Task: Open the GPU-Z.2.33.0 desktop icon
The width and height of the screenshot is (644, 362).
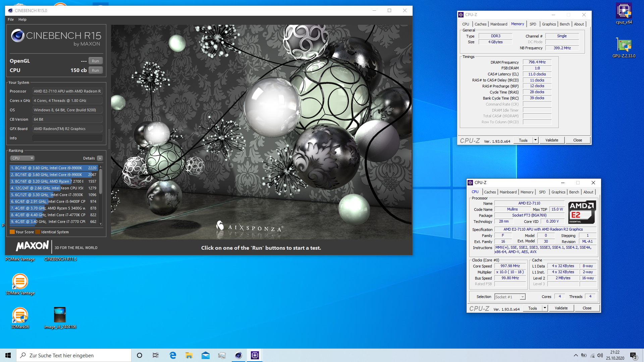Action: coord(624,48)
